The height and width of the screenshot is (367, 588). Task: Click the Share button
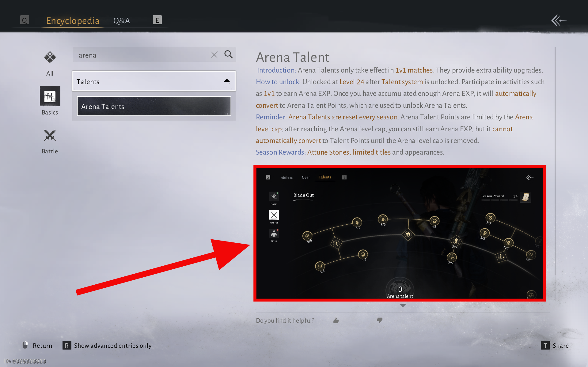(555, 346)
